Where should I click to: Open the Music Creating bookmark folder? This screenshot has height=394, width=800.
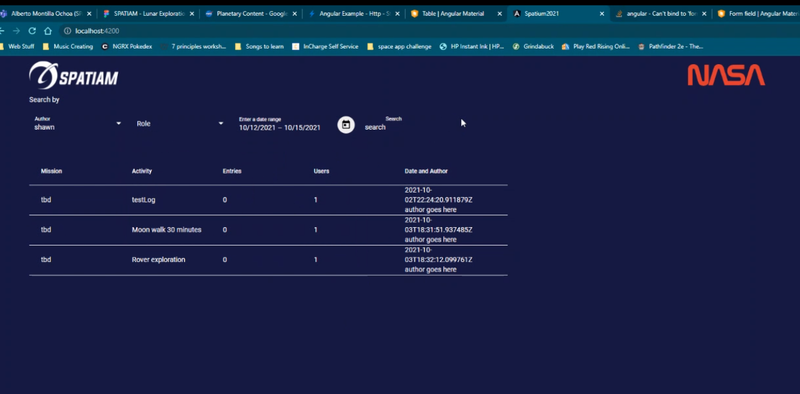point(68,46)
